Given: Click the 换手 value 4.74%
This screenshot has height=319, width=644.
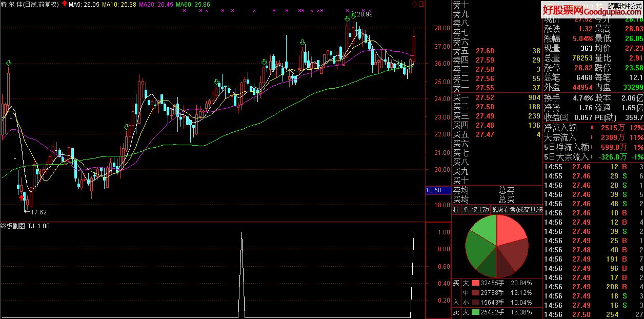Looking at the screenshot, I should 582,97.
